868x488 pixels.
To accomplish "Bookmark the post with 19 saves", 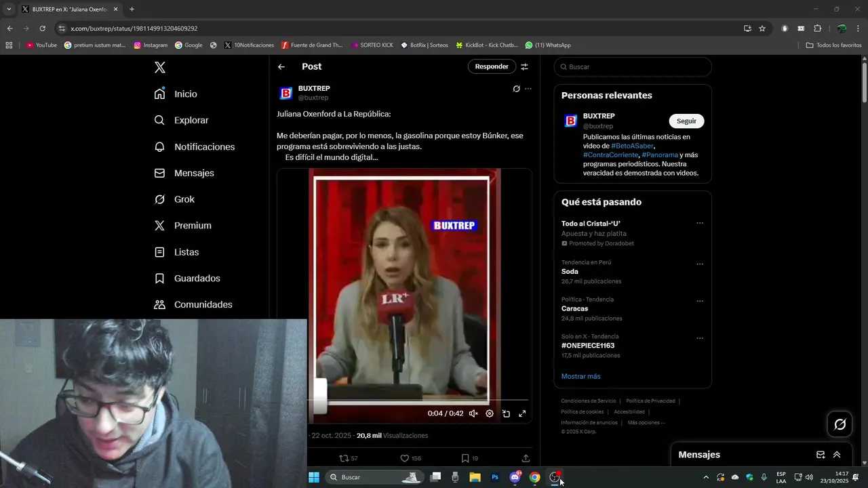I will click(x=469, y=458).
